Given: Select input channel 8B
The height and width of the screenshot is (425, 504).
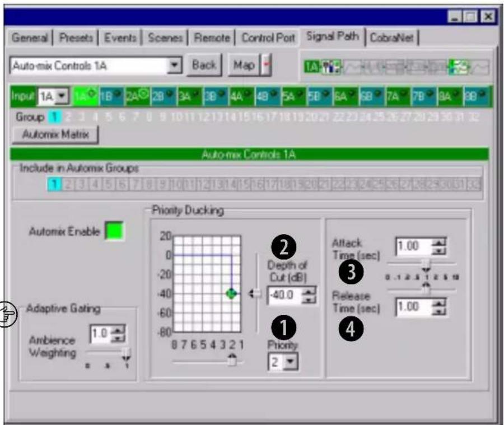Looking at the screenshot, I should 477,96.
